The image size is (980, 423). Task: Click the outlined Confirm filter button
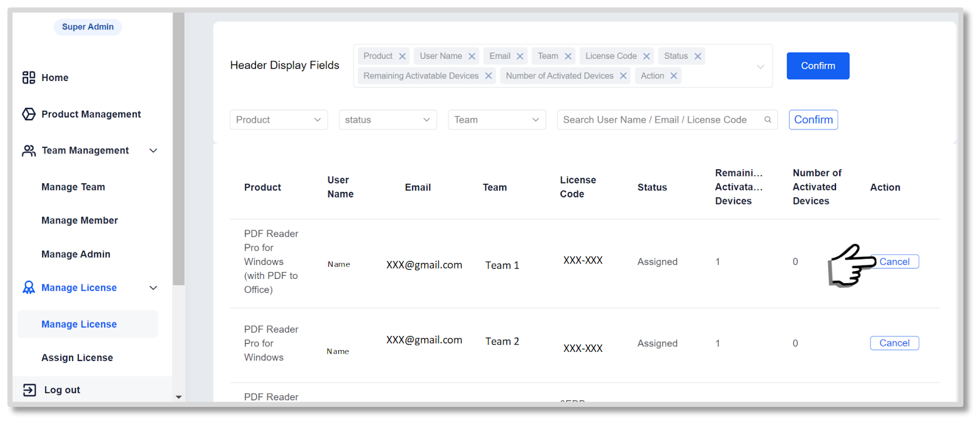[x=813, y=120]
